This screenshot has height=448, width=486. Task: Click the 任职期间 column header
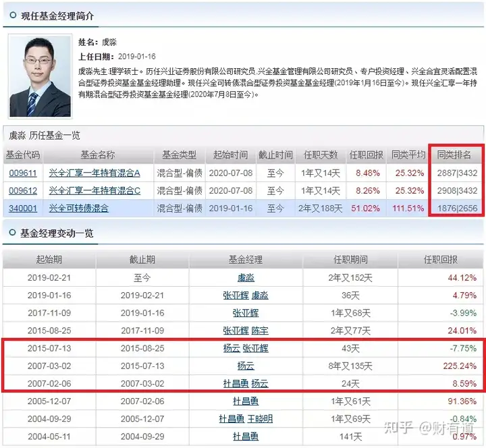coord(350,259)
